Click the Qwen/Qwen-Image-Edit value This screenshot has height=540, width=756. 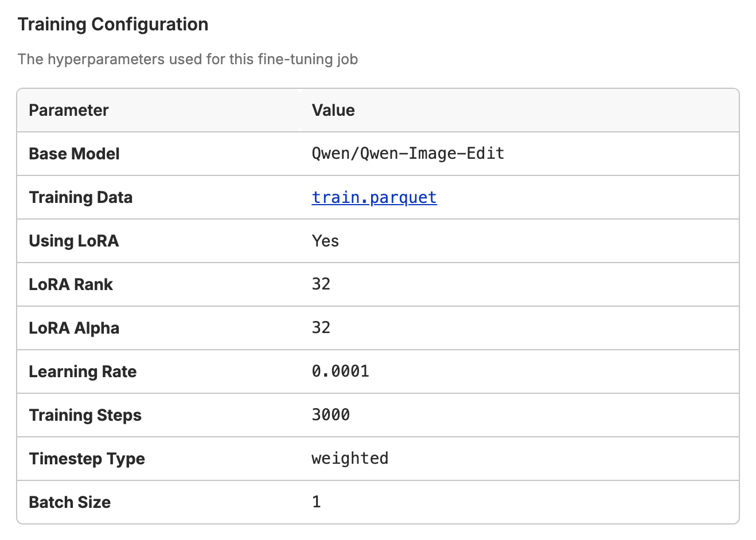(x=408, y=154)
